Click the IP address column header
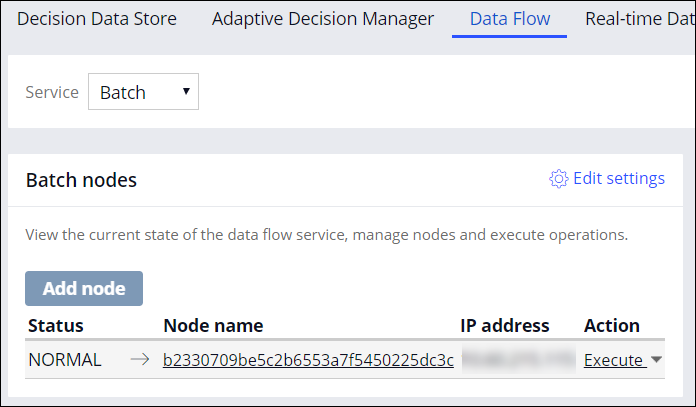Image resolution: width=696 pixels, height=407 pixels. (x=504, y=325)
